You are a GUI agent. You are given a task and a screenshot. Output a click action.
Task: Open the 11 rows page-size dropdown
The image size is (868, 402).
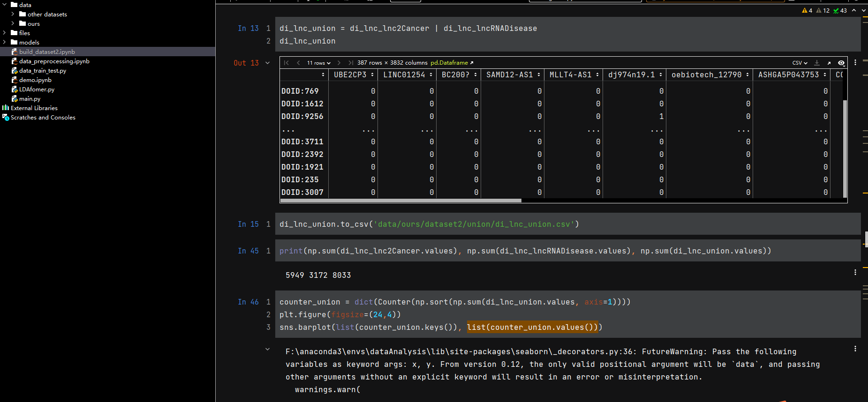(x=319, y=63)
